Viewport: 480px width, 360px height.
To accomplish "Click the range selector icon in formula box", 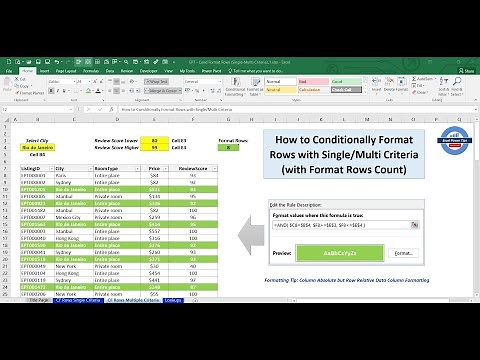I will tap(414, 225).
